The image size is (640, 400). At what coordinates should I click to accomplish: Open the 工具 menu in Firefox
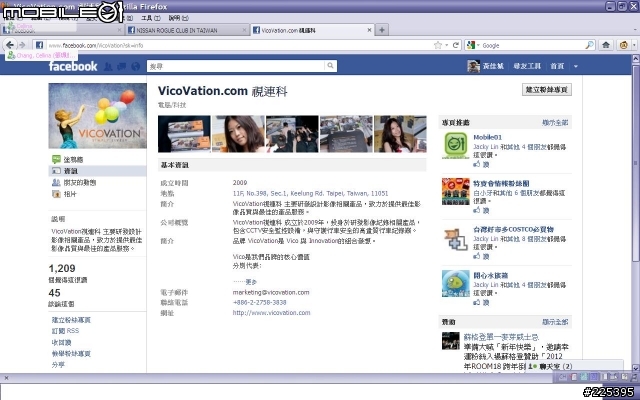click(x=151, y=18)
